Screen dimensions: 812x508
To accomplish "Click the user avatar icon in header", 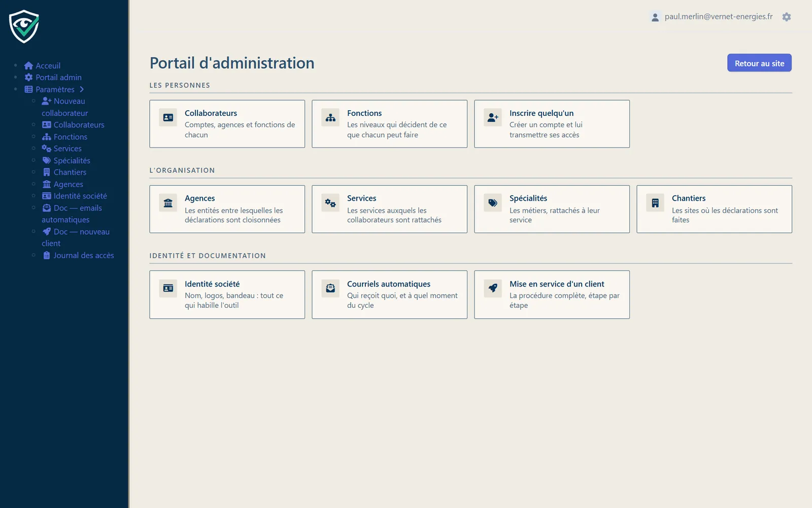I will 655,17.
